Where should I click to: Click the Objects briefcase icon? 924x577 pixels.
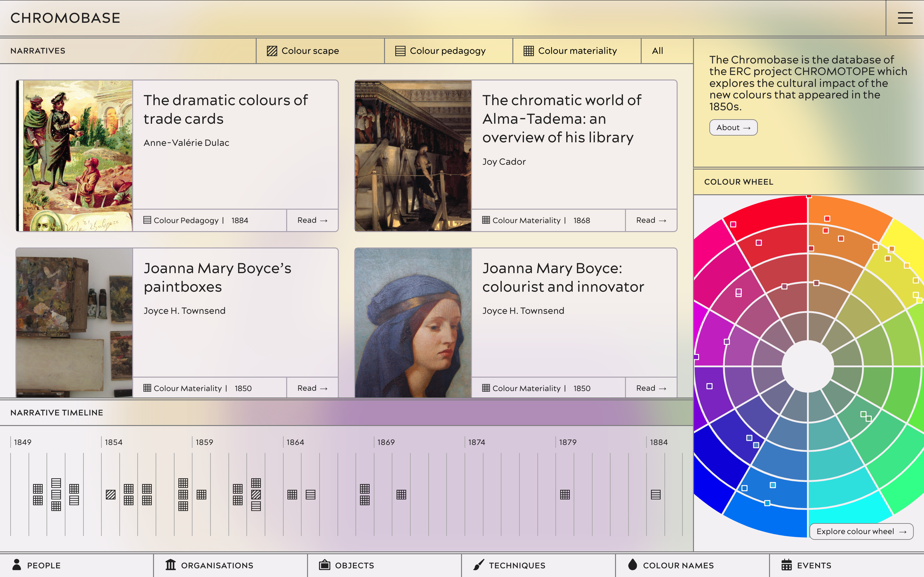325,565
